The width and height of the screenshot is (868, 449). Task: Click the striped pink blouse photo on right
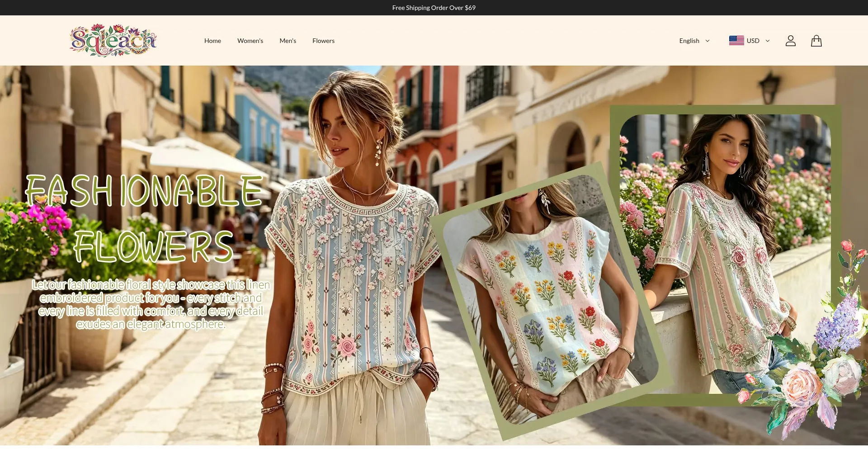(725, 253)
